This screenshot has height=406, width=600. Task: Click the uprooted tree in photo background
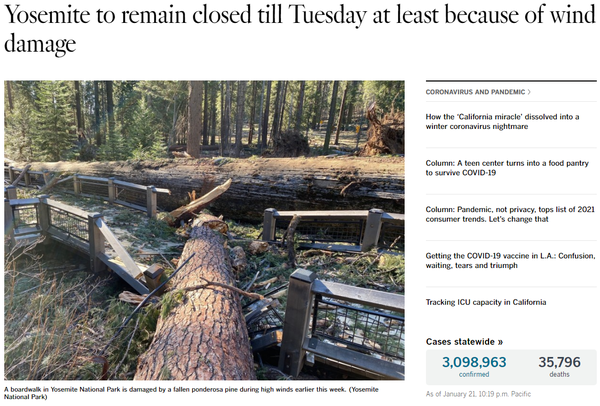pos(383,130)
